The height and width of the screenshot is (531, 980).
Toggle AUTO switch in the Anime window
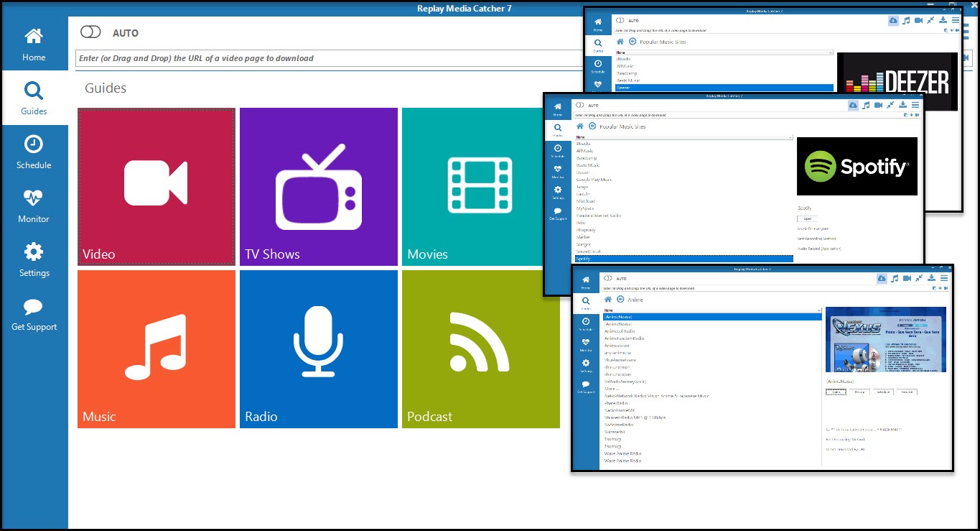point(607,278)
